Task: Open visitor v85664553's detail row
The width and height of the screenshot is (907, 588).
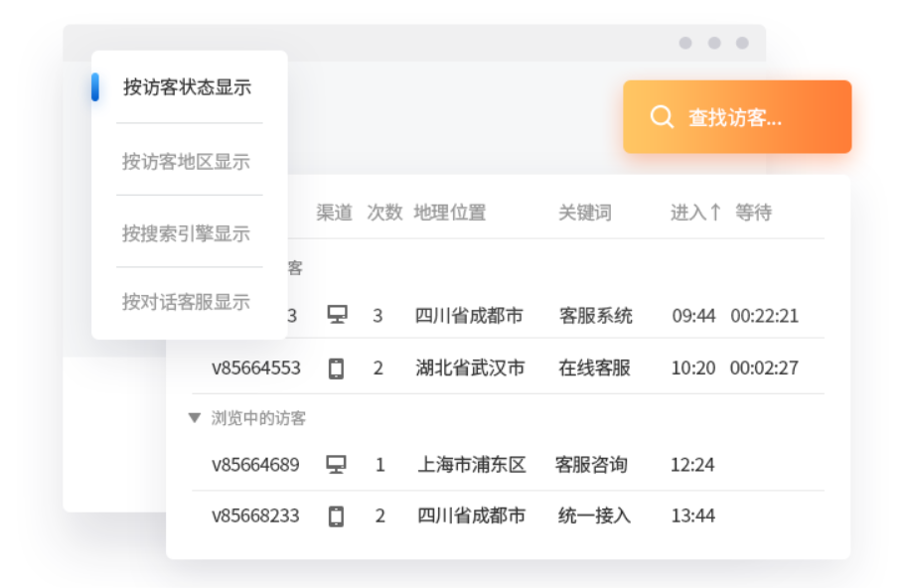Action: point(255,367)
